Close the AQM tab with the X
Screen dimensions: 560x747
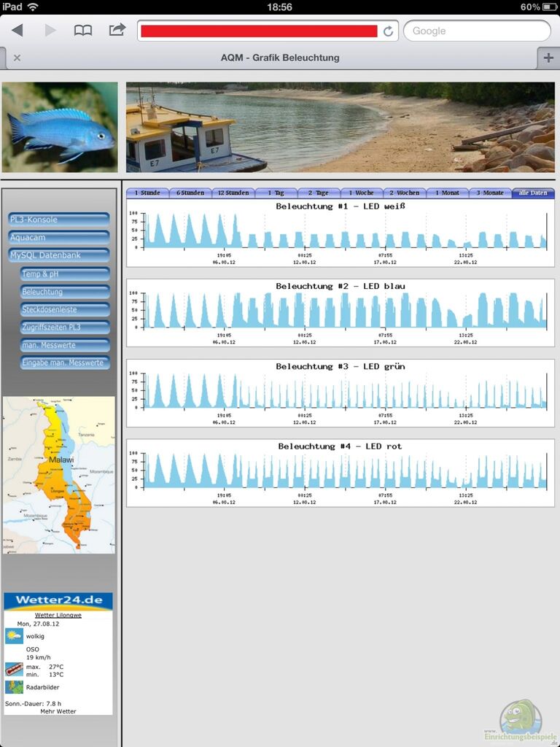[17, 58]
